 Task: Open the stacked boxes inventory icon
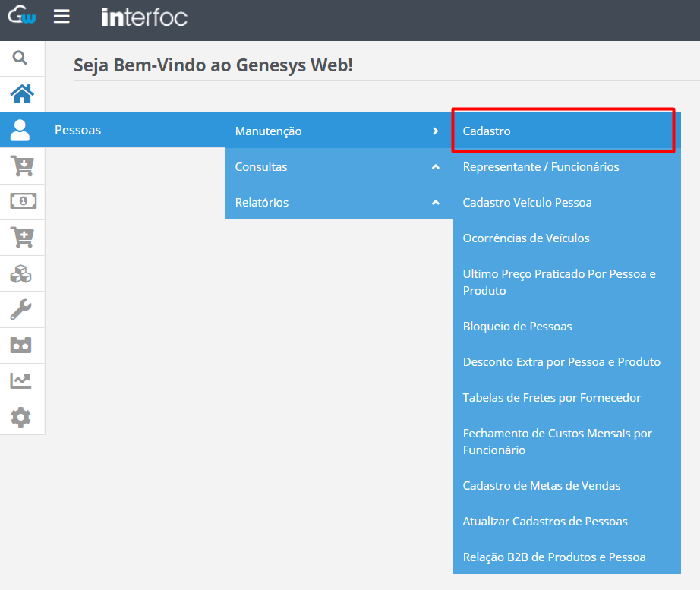[x=21, y=274]
